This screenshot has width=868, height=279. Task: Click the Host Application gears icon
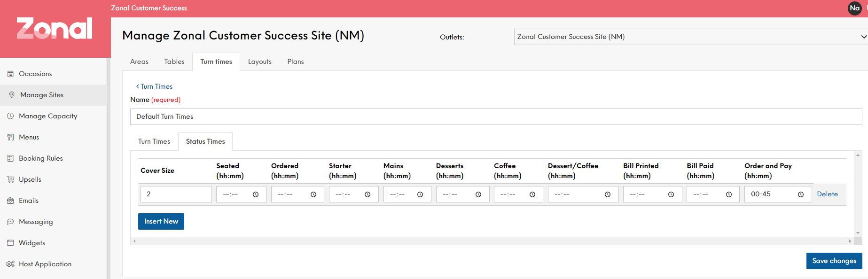click(10, 264)
